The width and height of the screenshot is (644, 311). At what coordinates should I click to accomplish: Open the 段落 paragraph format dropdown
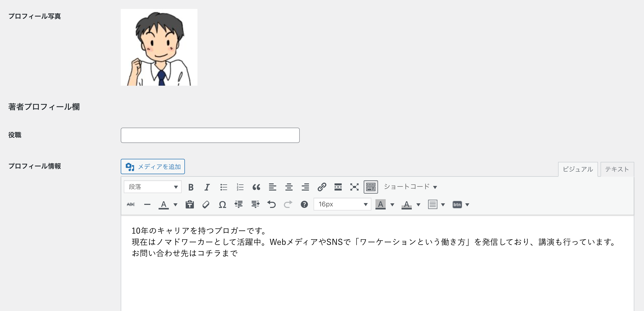153,187
